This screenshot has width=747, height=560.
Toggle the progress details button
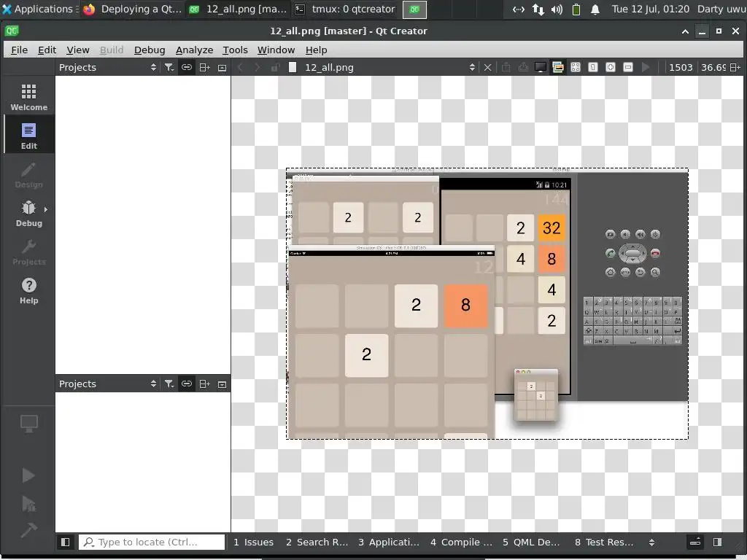tap(695, 542)
